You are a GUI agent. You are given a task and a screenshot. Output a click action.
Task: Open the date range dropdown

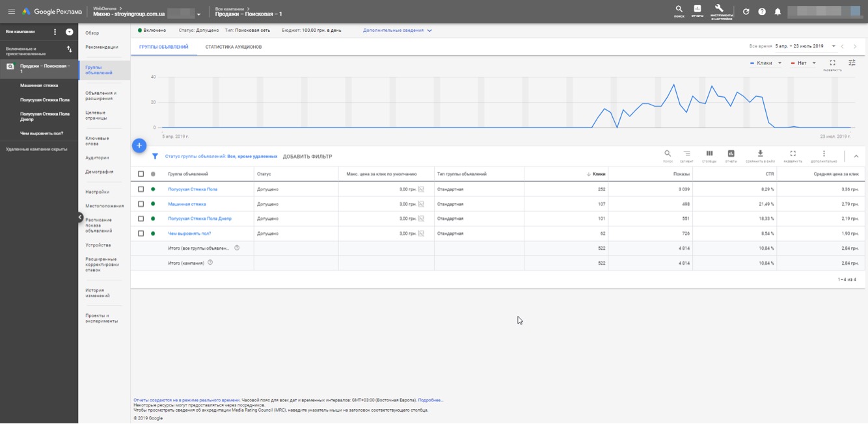(834, 47)
